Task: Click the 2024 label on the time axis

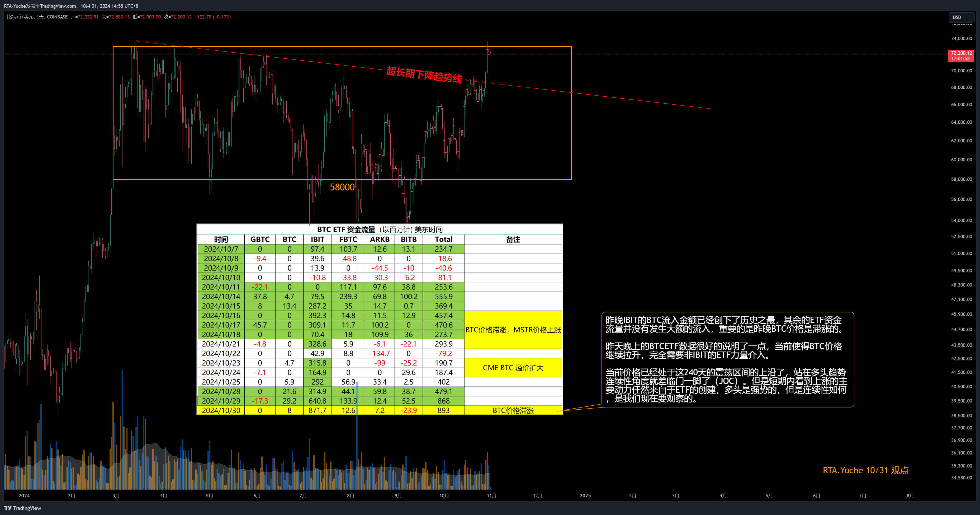Action: (x=24, y=495)
